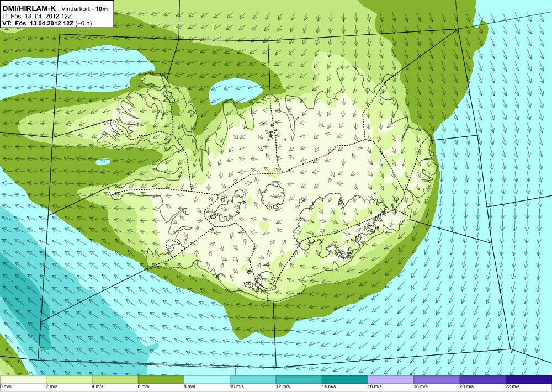Viewport: 552px width, 392px height.
Task: Click the "0 m/s" legend label
Action: pos(6,386)
